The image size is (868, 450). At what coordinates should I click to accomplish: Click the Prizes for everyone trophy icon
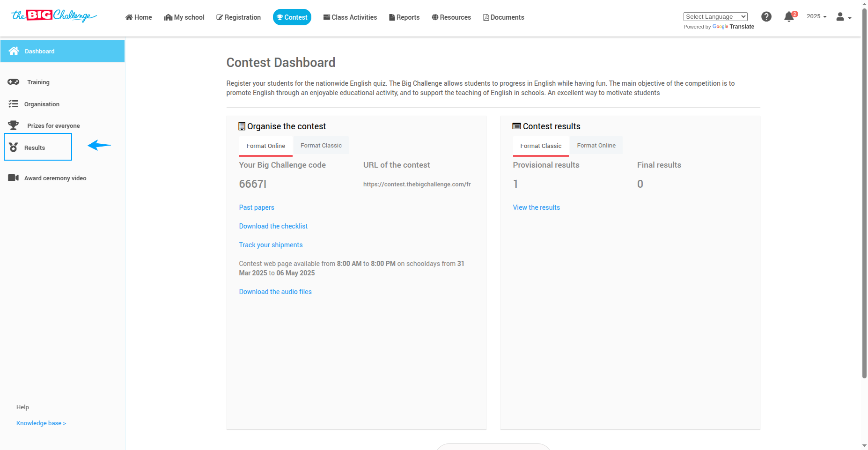[13, 125]
